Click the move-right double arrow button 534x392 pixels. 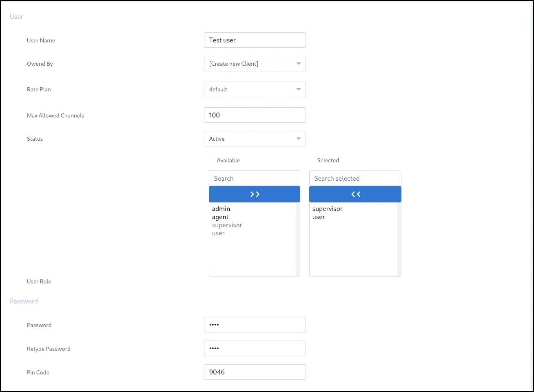[255, 194]
